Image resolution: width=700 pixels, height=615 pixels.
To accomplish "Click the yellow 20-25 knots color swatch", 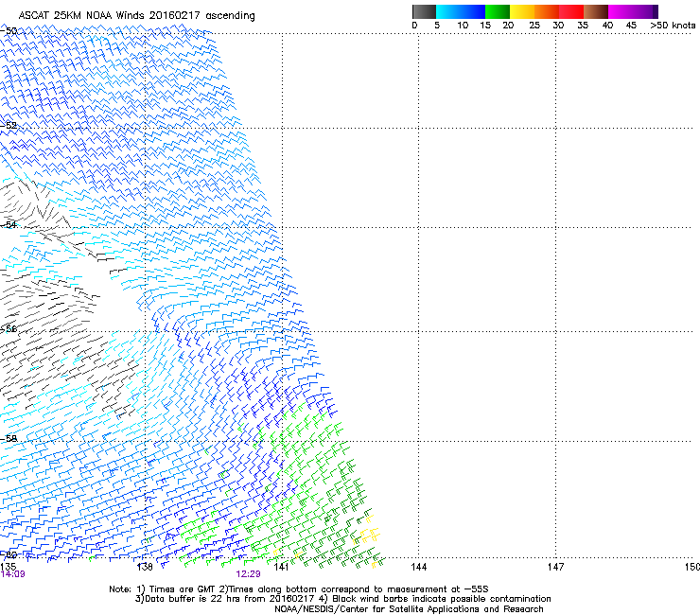I will 522,11.
